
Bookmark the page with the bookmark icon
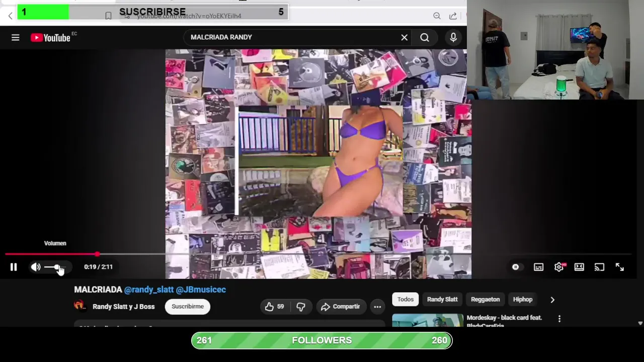click(108, 16)
